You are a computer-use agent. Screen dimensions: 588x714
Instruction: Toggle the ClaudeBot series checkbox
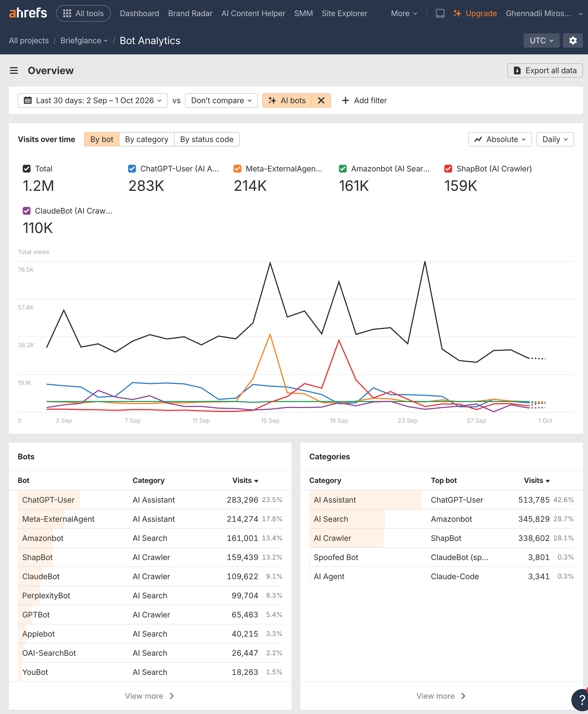[x=26, y=211]
